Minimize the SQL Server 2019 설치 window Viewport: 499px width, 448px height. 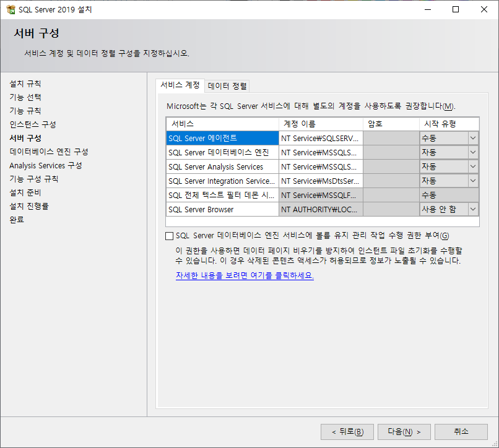(x=428, y=9)
